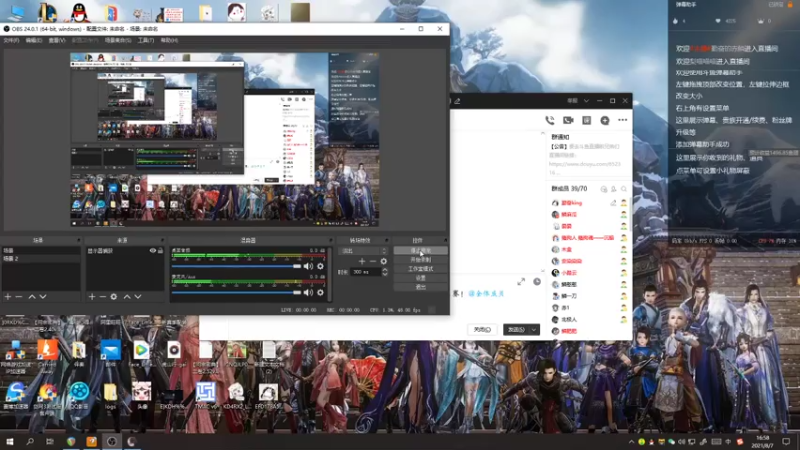Toggle Studio Mode button in OBS controls
Image resolution: width=800 pixels, height=450 pixels.
click(420, 269)
